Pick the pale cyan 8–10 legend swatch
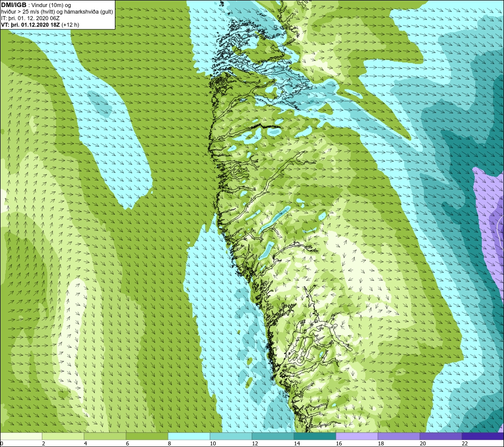Viewport: 504px width, 447px height. click(189, 436)
